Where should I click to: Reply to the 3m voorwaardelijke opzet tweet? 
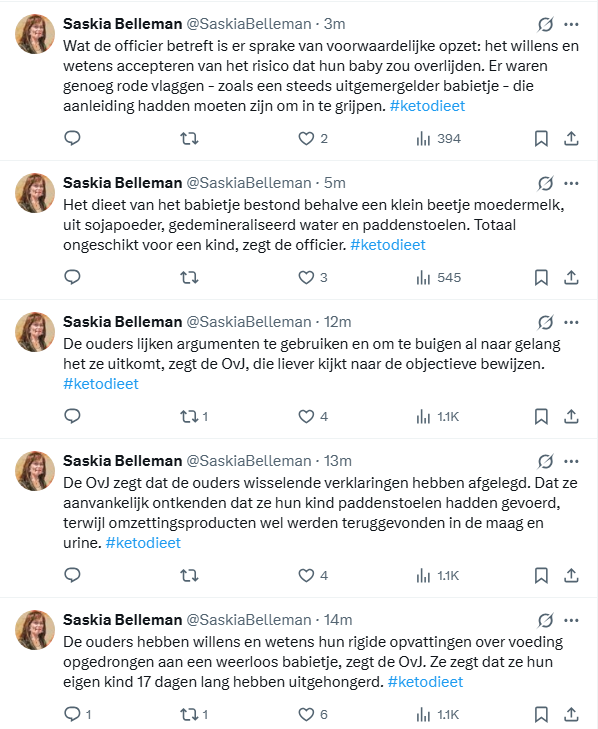click(72, 138)
